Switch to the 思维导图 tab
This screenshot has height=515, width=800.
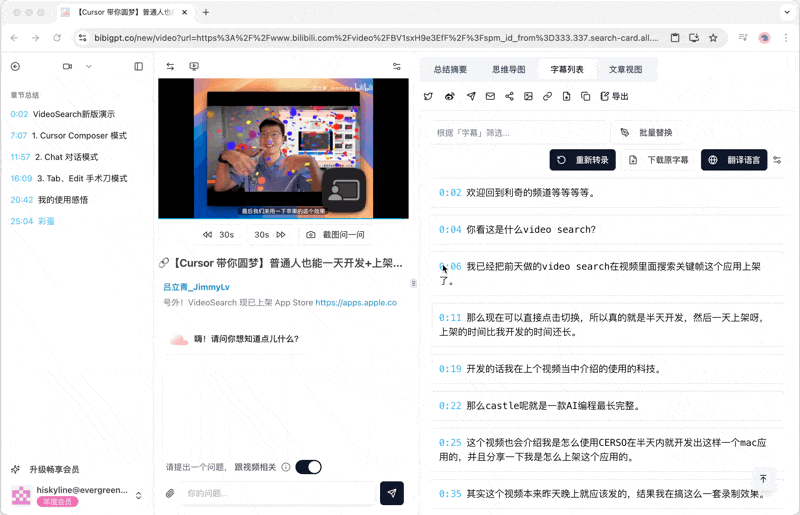[509, 69]
